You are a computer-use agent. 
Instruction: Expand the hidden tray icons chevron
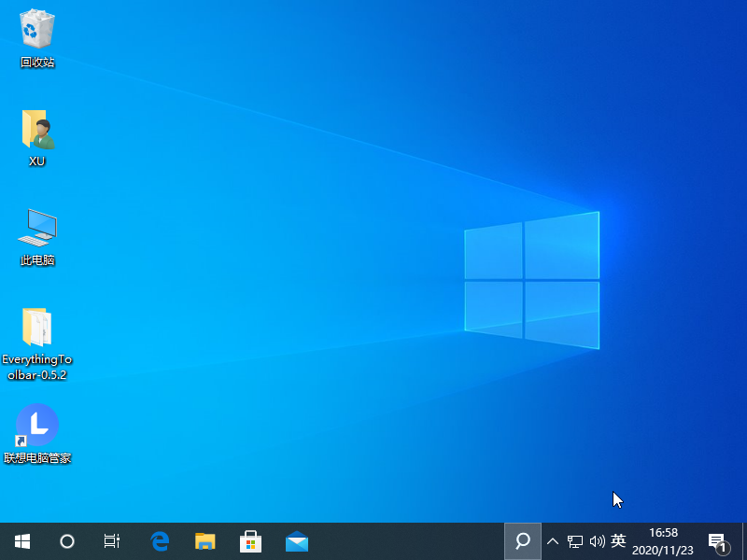pyautogui.click(x=553, y=541)
